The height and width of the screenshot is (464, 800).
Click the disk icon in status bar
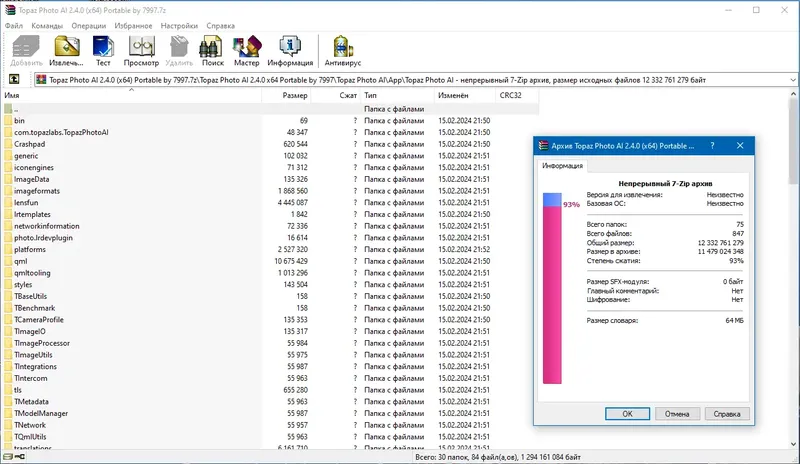click(x=8, y=456)
